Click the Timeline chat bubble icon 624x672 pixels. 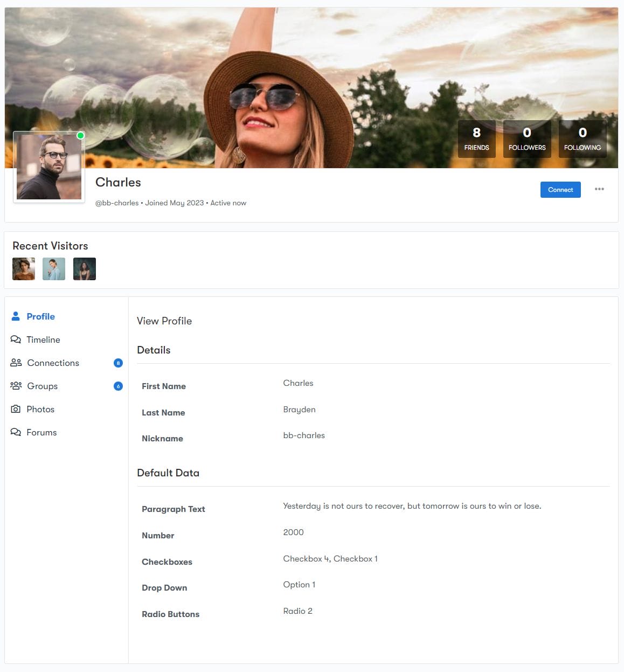pos(16,340)
